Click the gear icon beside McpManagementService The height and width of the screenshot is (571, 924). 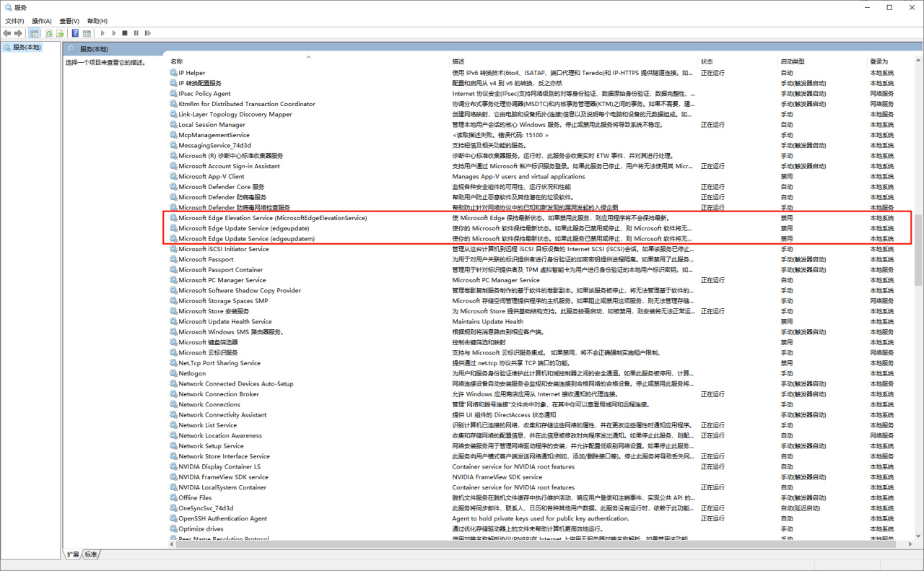click(x=173, y=135)
